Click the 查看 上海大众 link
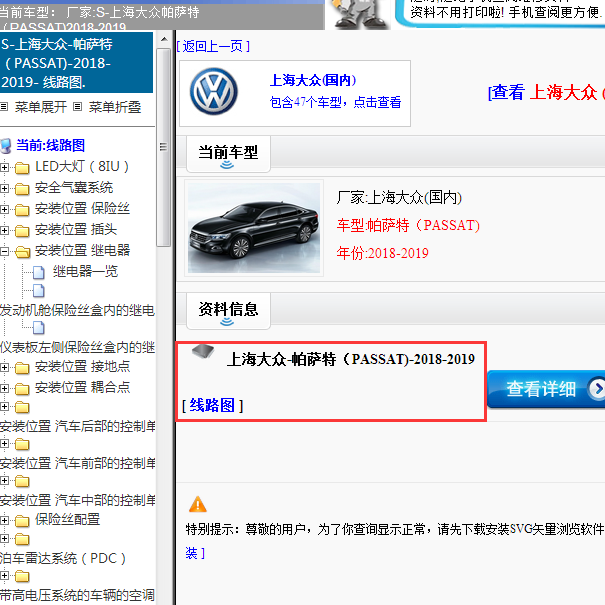 [546, 93]
